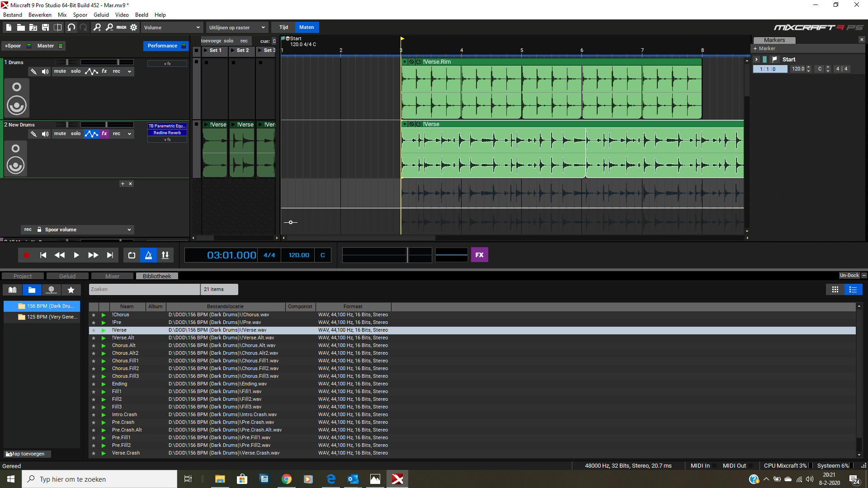Image resolution: width=868 pixels, height=488 pixels.
Task: Click the instrument pencil icon on Drums track
Action: pos(33,71)
